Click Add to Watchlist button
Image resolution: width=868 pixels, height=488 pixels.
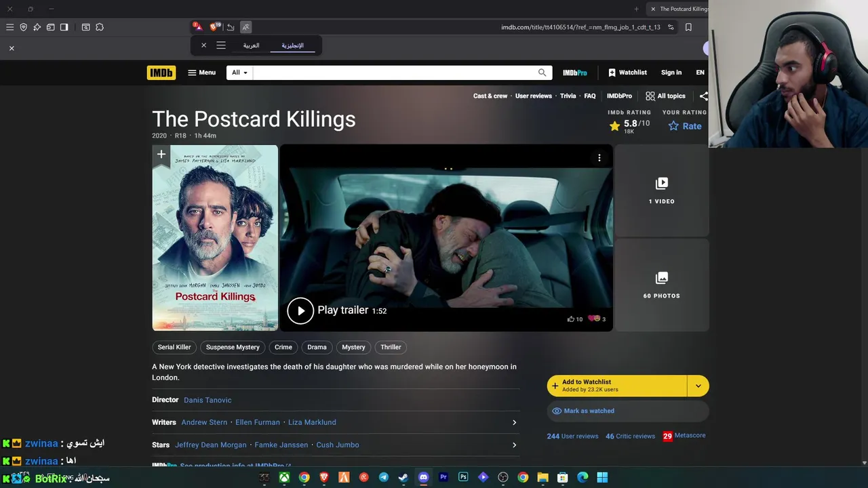[617, 386]
